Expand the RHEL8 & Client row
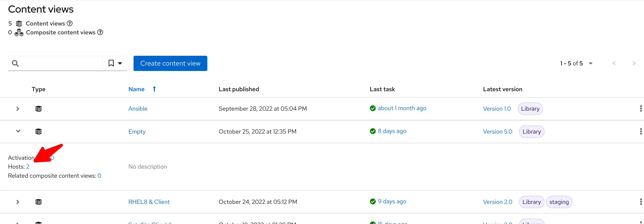The width and height of the screenshot is (644, 224). point(17,202)
